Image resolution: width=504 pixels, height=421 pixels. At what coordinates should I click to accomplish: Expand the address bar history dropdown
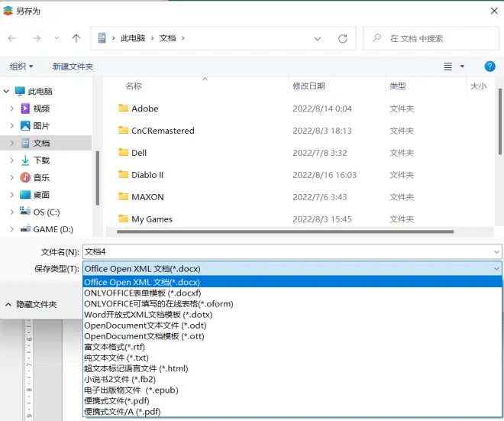tap(317, 39)
